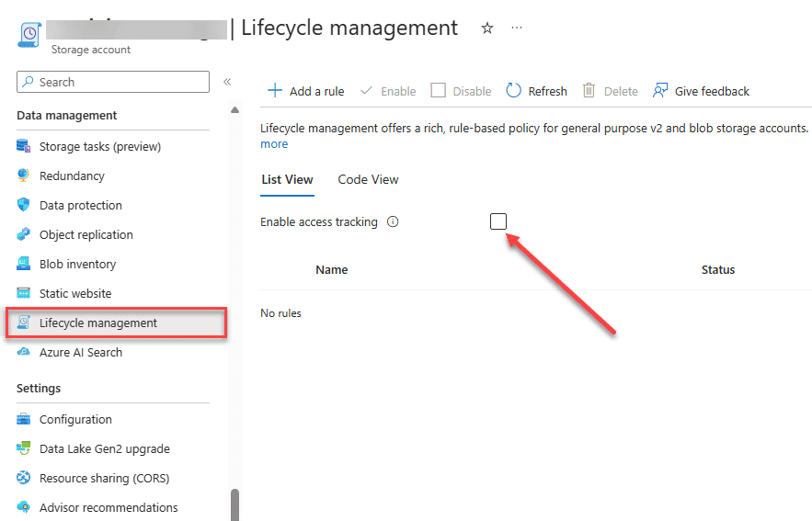
Task: Click the Delete trash can icon
Action: tap(589, 91)
